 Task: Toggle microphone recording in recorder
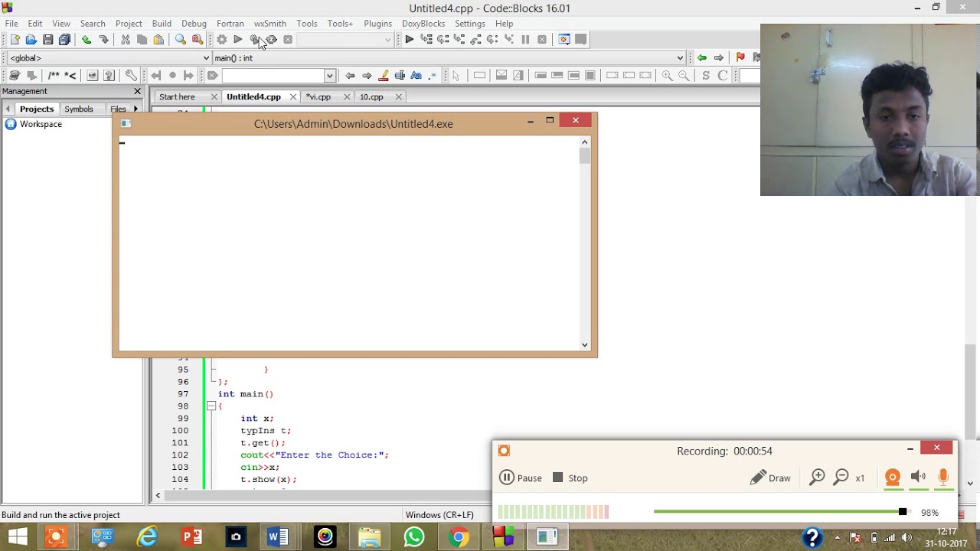click(942, 478)
